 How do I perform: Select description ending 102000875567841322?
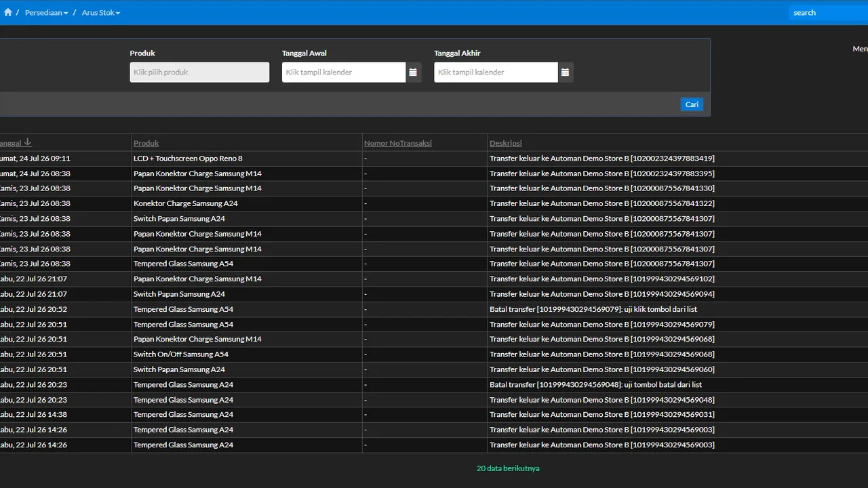pyautogui.click(x=601, y=203)
